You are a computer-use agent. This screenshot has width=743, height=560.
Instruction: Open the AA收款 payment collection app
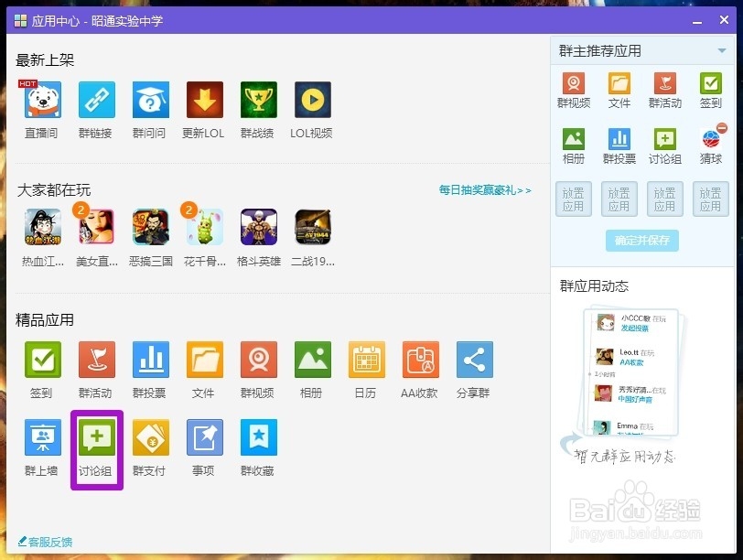tap(420, 361)
